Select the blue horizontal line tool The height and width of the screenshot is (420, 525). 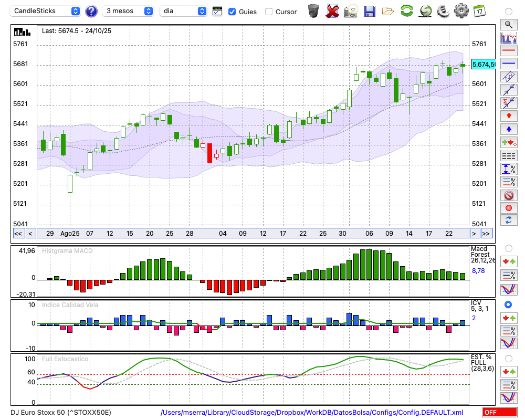click(x=508, y=64)
